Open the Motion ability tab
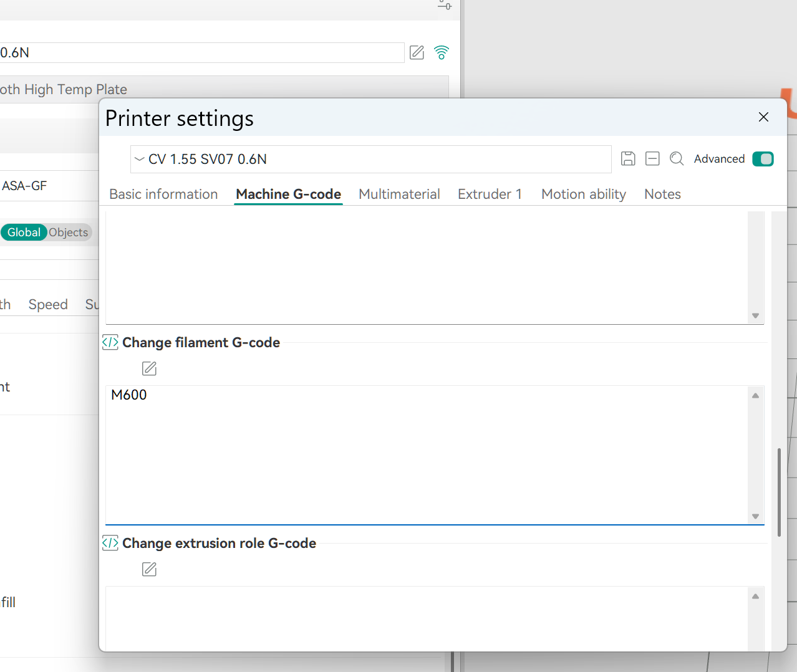This screenshot has height=672, width=797. 583,194
